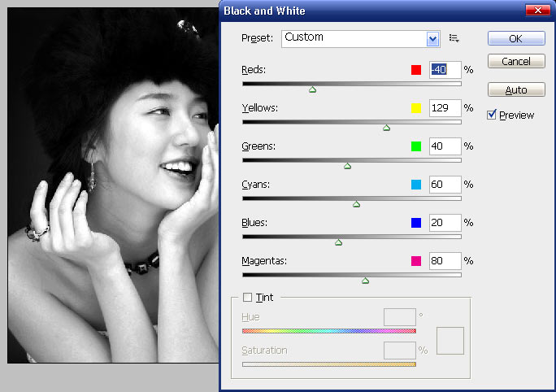Click the Cyans value field showing 60
556x392 pixels.
click(445, 185)
